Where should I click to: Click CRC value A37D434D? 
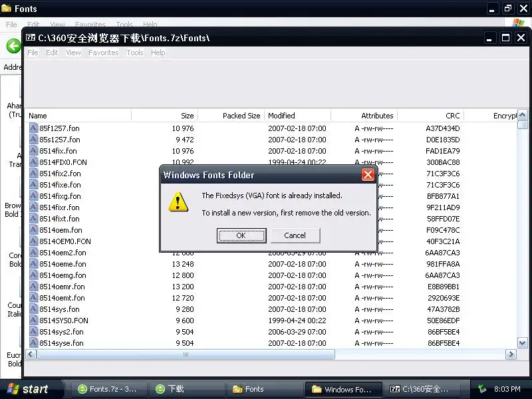(x=443, y=128)
